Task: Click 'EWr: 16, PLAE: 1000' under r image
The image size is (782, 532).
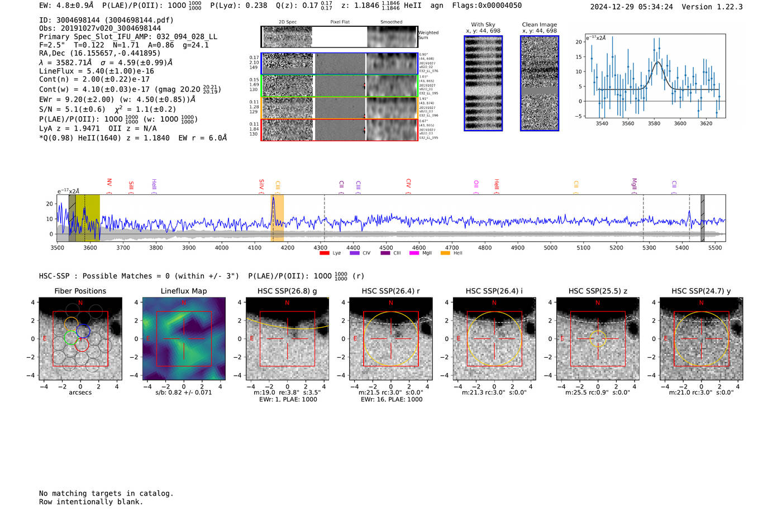Action: coord(392,400)
